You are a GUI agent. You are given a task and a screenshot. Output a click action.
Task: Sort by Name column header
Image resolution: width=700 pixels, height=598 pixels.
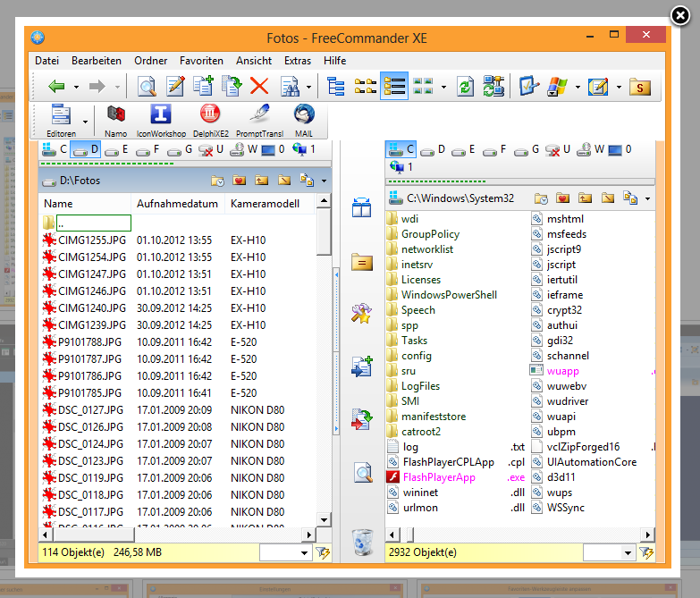(85, 204)
